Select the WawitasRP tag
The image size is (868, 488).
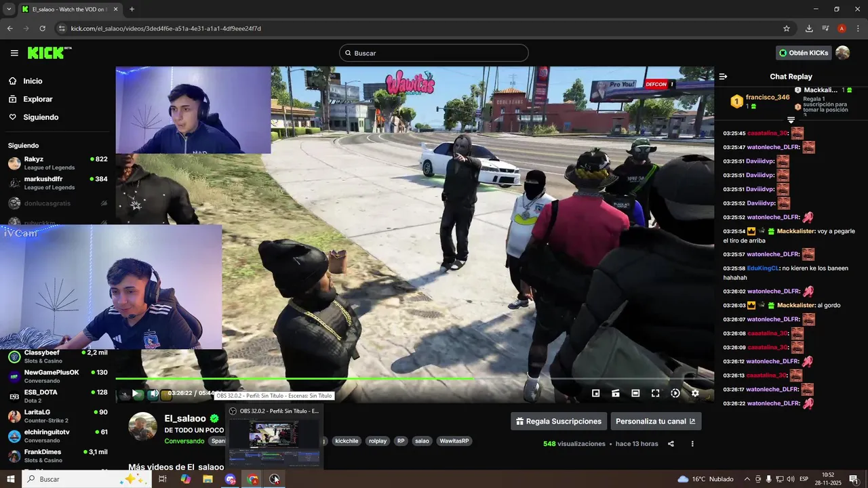pyautogui.click(x=454, y=441)
